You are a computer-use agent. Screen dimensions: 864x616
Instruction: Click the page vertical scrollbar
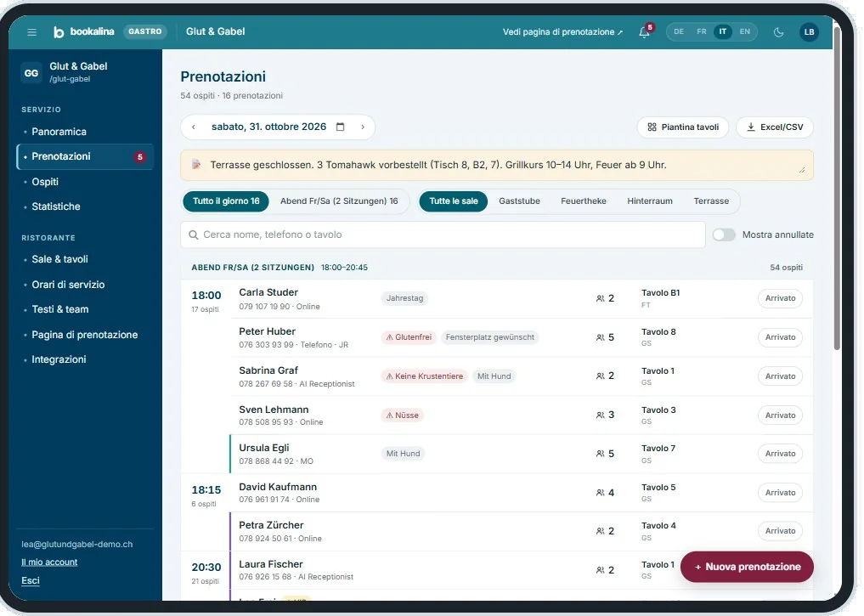point(837,187)
